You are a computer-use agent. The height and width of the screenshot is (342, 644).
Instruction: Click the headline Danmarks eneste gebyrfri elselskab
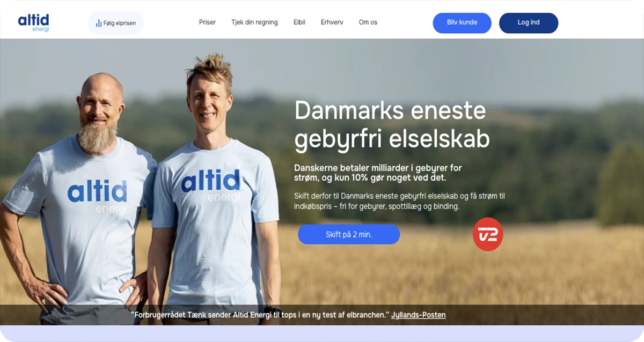click(x=392, y=125)
